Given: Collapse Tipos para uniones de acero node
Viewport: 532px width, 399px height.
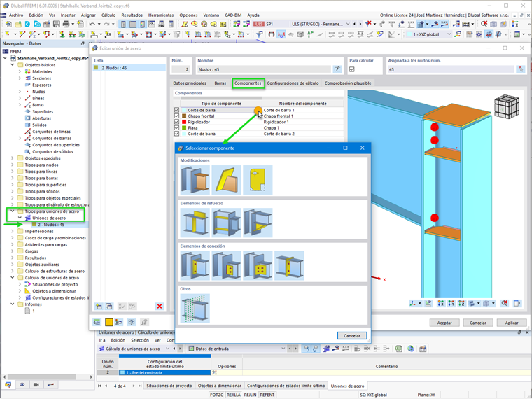Looking at the screenshot, I should point(13,211).
